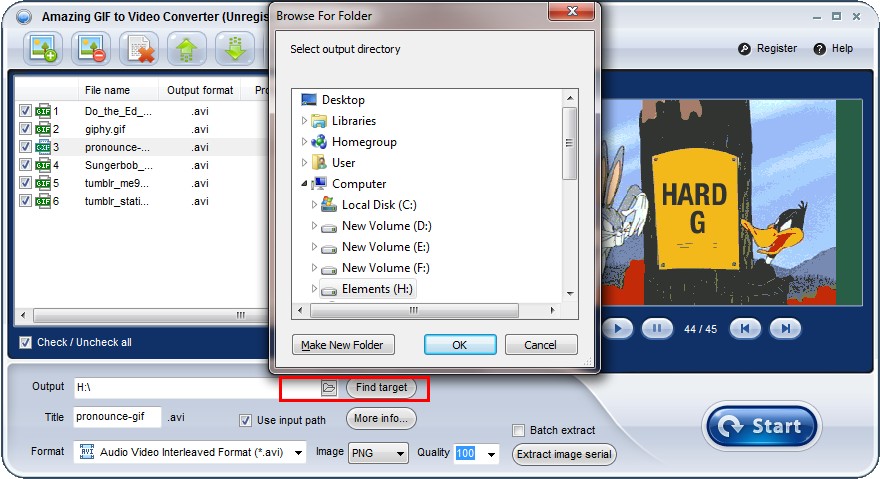
Task: Toggle Use input path checkbox
Action: 245,421
